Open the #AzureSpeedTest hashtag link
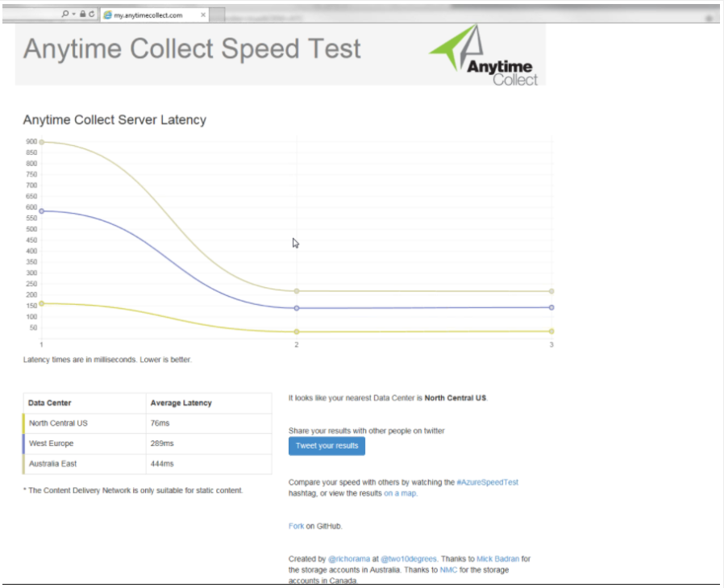The width and height of the screenshot is (724, 588). pyautogui.click(x=487, y=482)
